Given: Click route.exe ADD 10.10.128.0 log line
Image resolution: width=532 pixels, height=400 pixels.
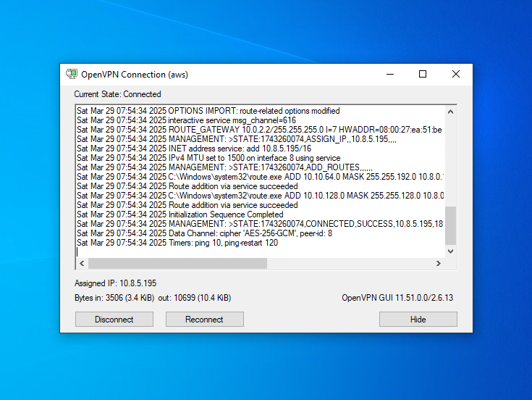Looking at the screenshot, I should click(261, 196).
